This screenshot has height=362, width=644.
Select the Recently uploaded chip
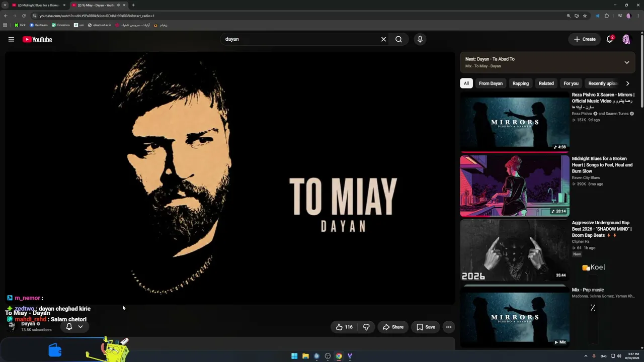coord(603,83)
